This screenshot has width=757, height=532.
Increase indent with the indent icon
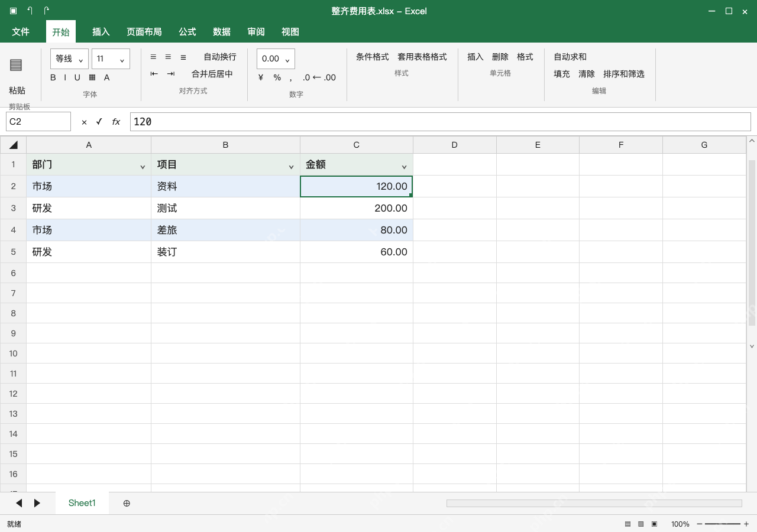(171, 74)
